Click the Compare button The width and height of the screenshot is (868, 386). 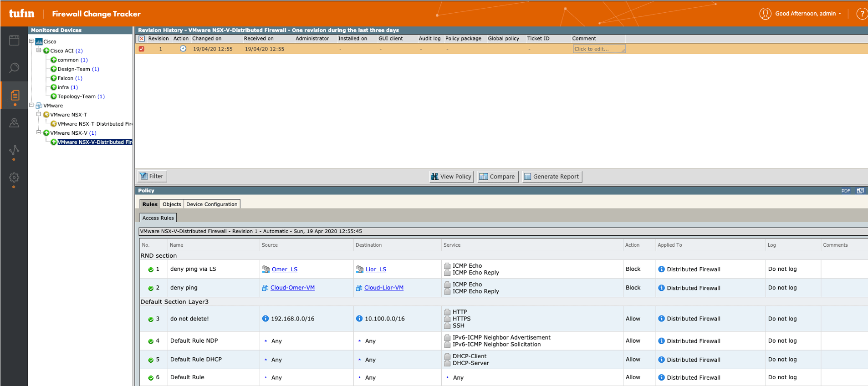[x=497, y=177]
